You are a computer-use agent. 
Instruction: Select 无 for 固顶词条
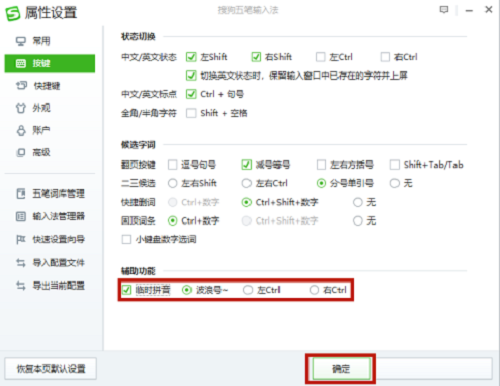click(x=358, y=221)
